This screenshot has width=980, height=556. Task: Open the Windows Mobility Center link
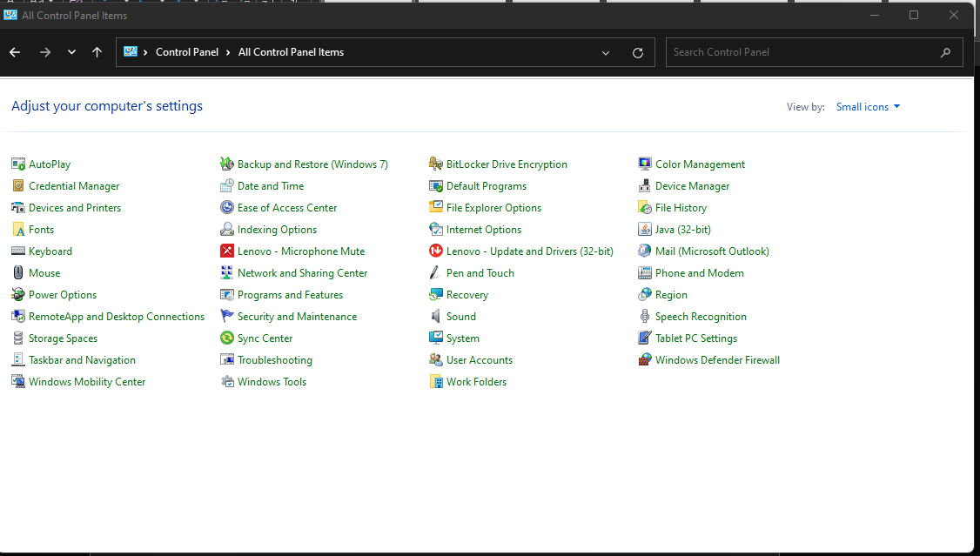pos(87,382)
